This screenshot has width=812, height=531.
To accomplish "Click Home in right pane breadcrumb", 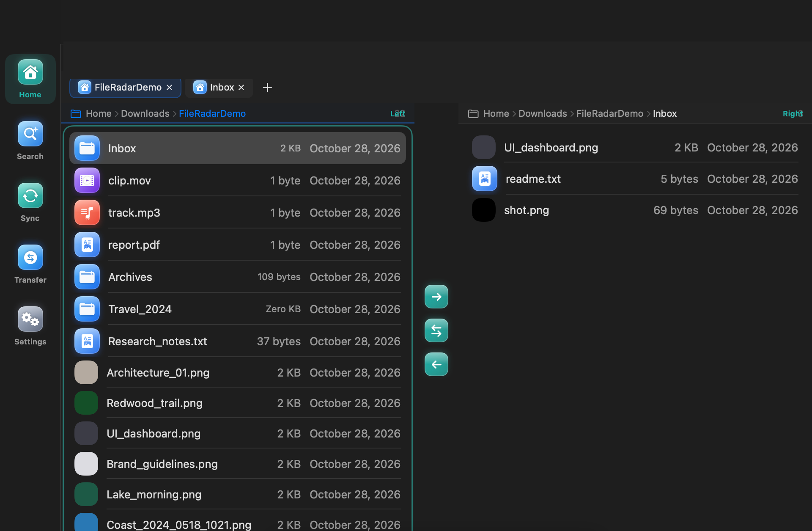I will pyautogui.click(x=496, y=114).
